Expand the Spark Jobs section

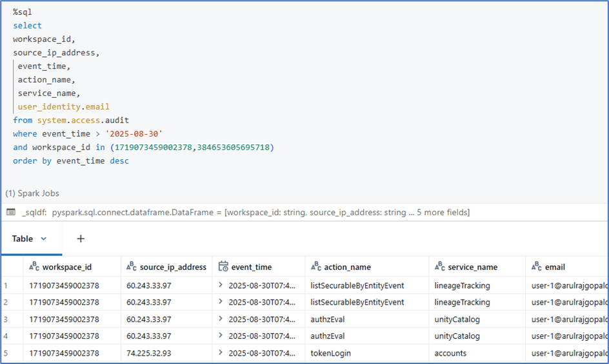[32, 193]
